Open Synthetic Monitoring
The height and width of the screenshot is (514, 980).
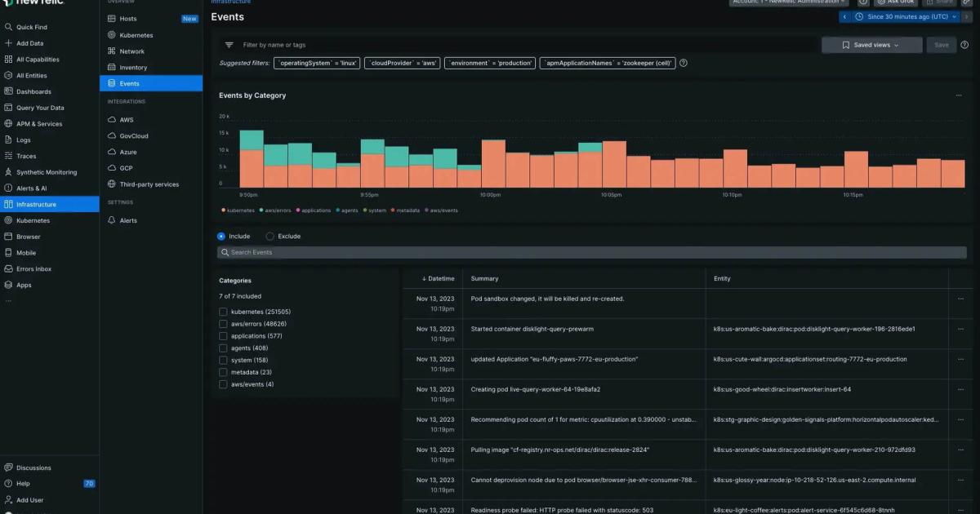tap(47, 172)
